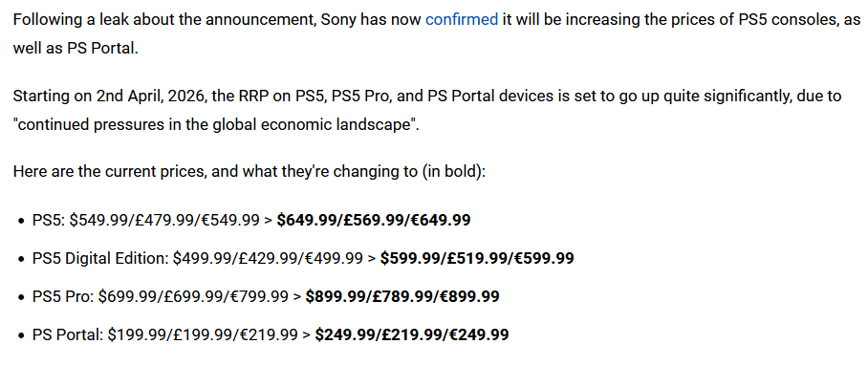Click the "PS5 Digital Edition:" label text
Screen dimensions: 868x366
pos(100,259)
